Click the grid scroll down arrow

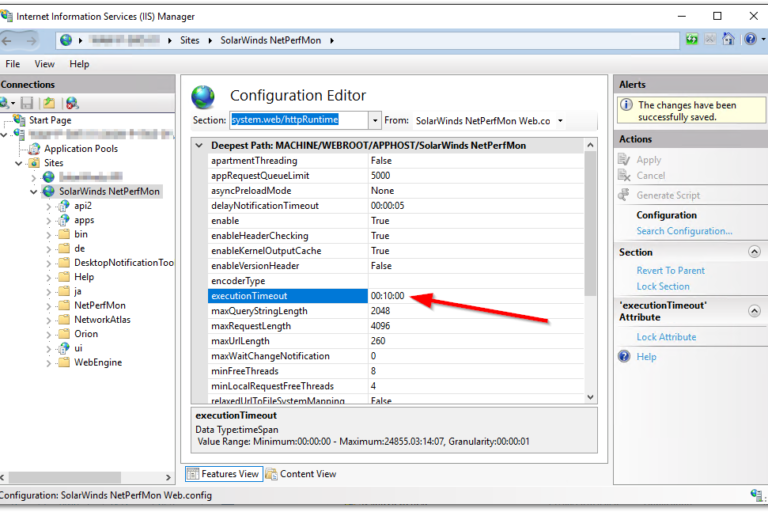590,397
